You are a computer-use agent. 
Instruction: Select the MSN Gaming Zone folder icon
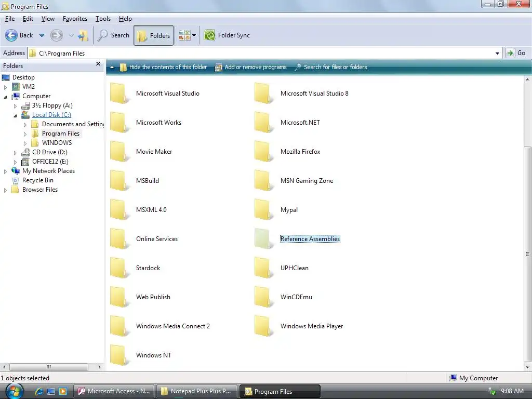263,180
